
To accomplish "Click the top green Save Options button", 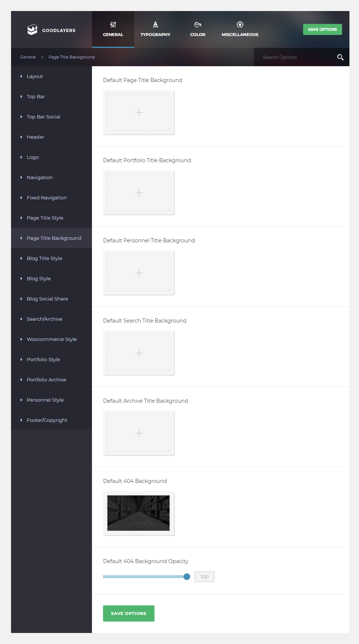I will 323,29.
